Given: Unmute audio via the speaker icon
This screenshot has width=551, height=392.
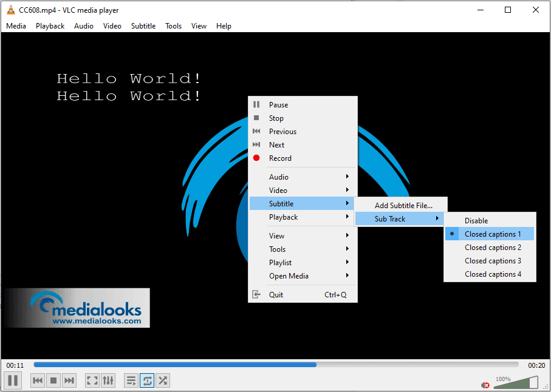Looking at the screenshot, I should [x=485, y=385].
